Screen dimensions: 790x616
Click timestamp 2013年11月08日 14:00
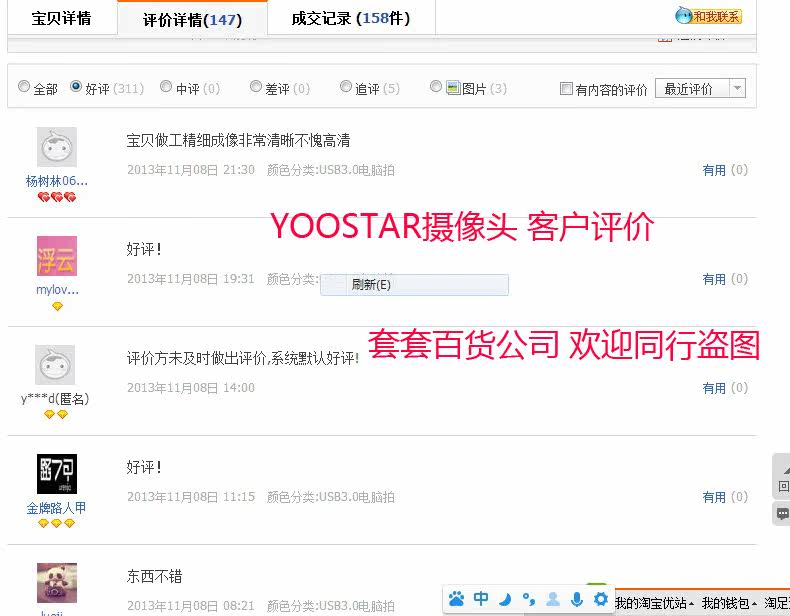click(190, 388)
